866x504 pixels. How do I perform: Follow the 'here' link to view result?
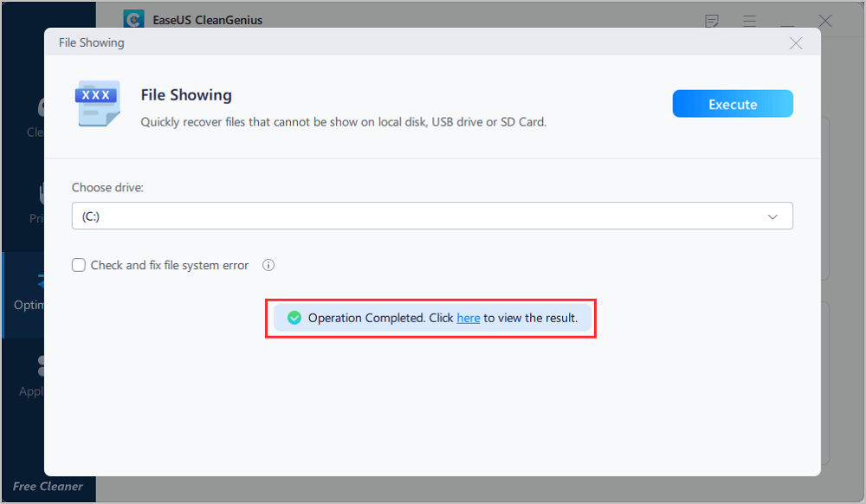pos(469,319)
